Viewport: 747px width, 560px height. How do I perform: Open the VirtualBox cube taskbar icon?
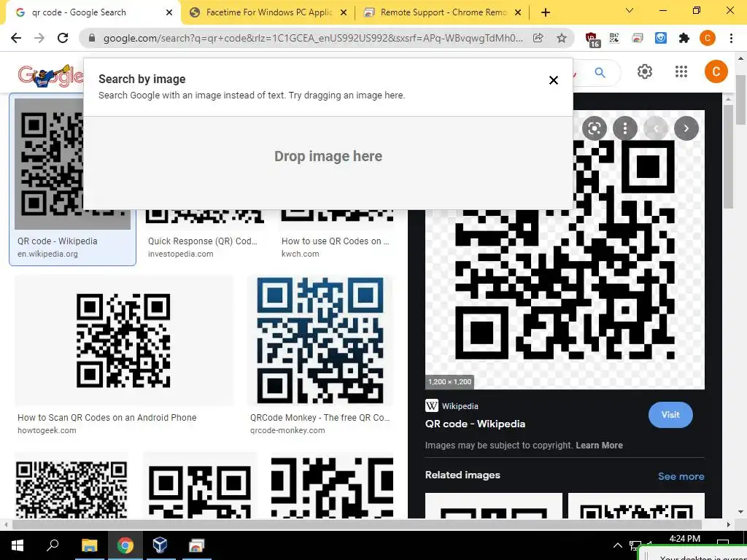[160, 545]
